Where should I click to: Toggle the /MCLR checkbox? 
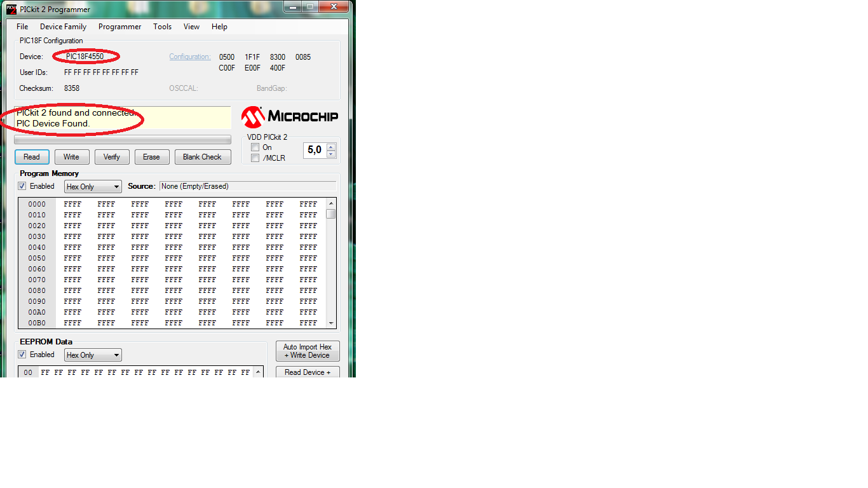pyautogui.click(x=255, y=158)
